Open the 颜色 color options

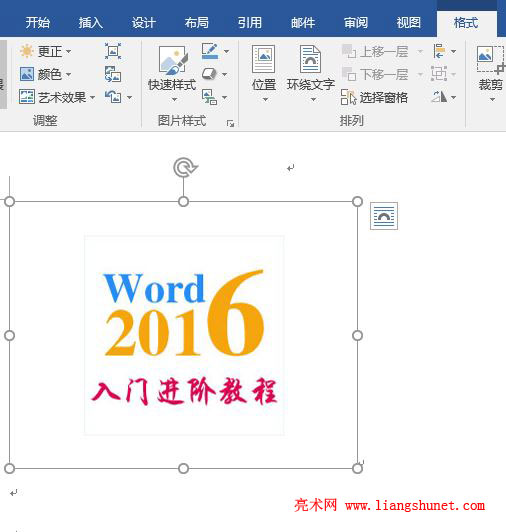point(45,74)
